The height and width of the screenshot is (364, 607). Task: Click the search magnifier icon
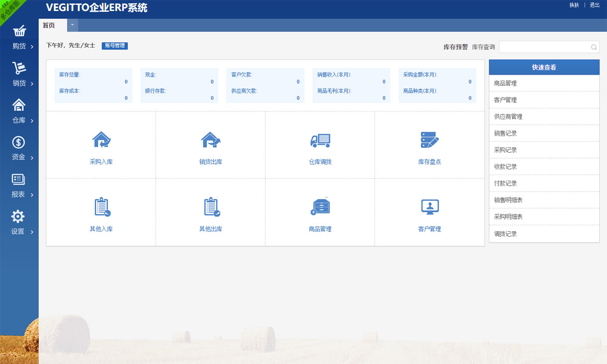point(594,47)
